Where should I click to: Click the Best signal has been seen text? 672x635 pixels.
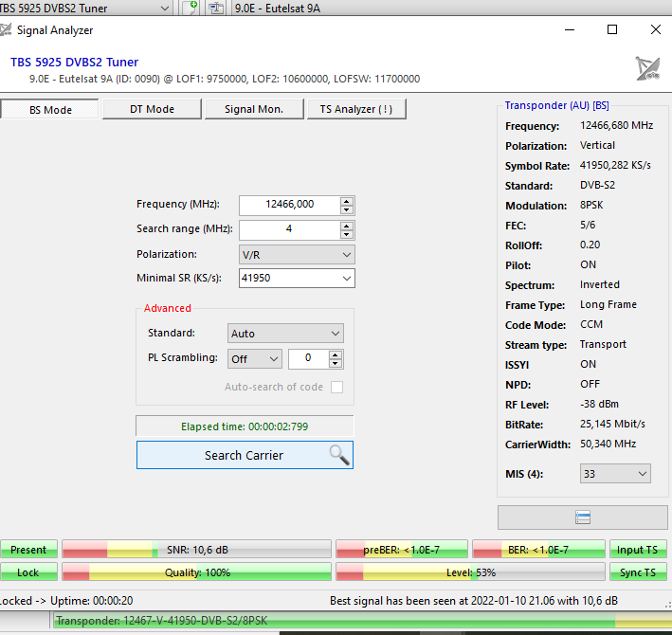[474, 601]
